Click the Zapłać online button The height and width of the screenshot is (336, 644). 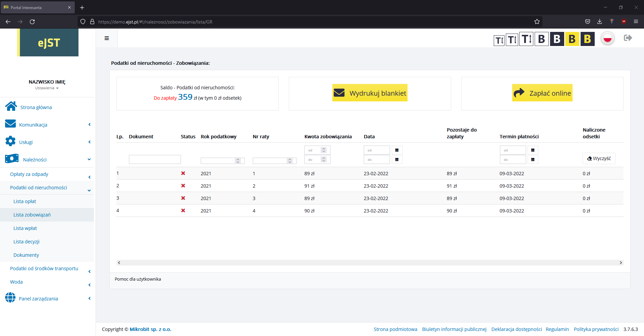tap(542, 93)
